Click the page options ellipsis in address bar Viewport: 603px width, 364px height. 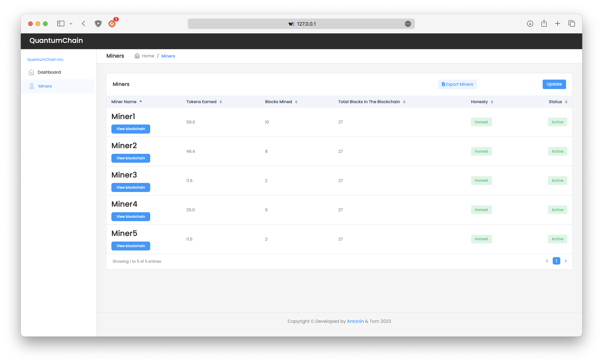(x=408, y=24)
